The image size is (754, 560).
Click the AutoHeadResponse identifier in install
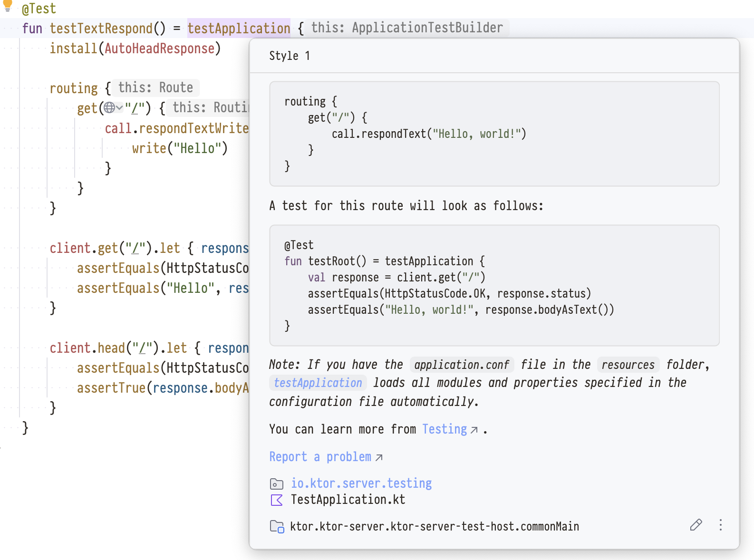click(160, 48)
